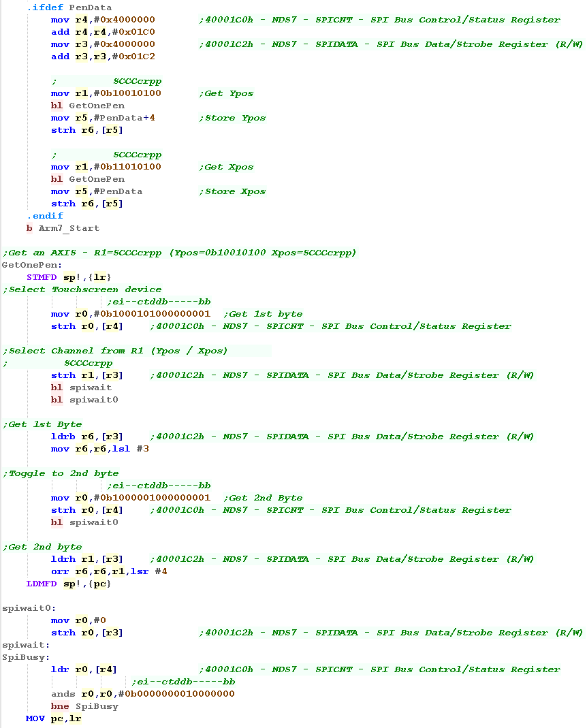Click the "SpiBusy:" label definition

click(26, 657)
